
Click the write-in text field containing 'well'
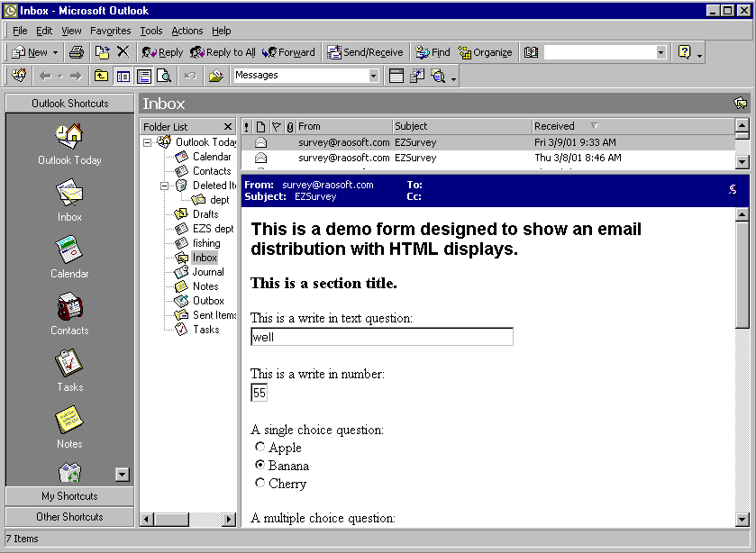[x=382, y=337]
